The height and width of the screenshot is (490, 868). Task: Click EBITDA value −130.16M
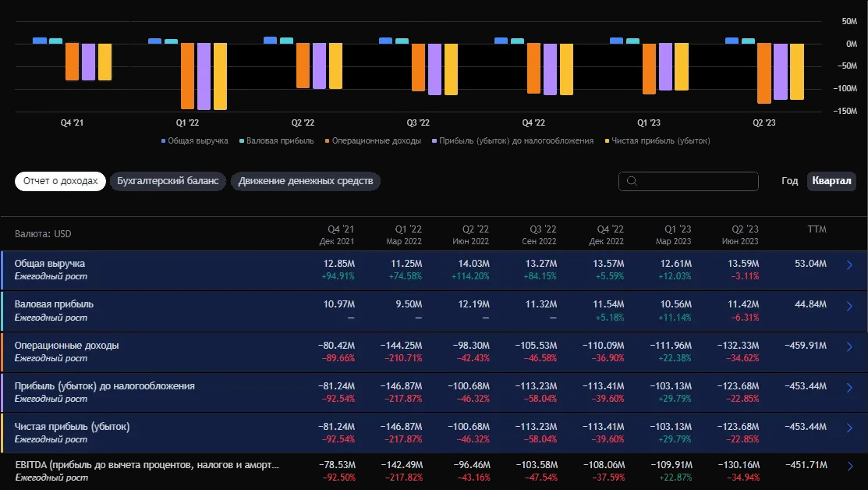coord(739,464)
